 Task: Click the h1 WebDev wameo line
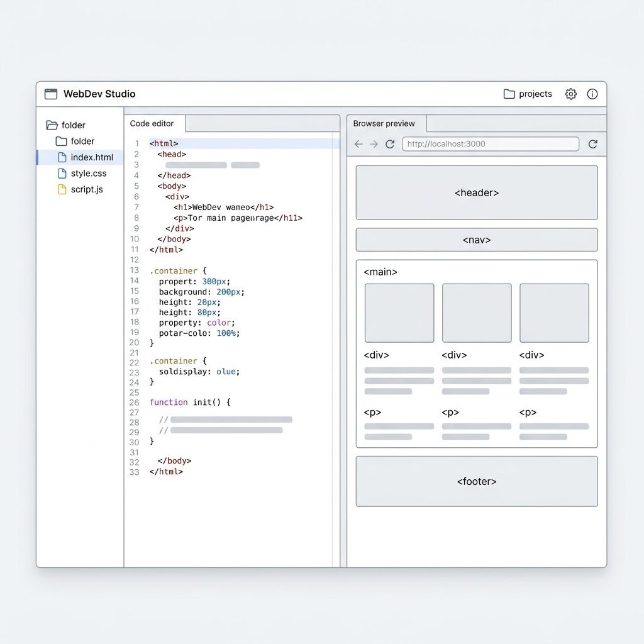pos(223,208)
